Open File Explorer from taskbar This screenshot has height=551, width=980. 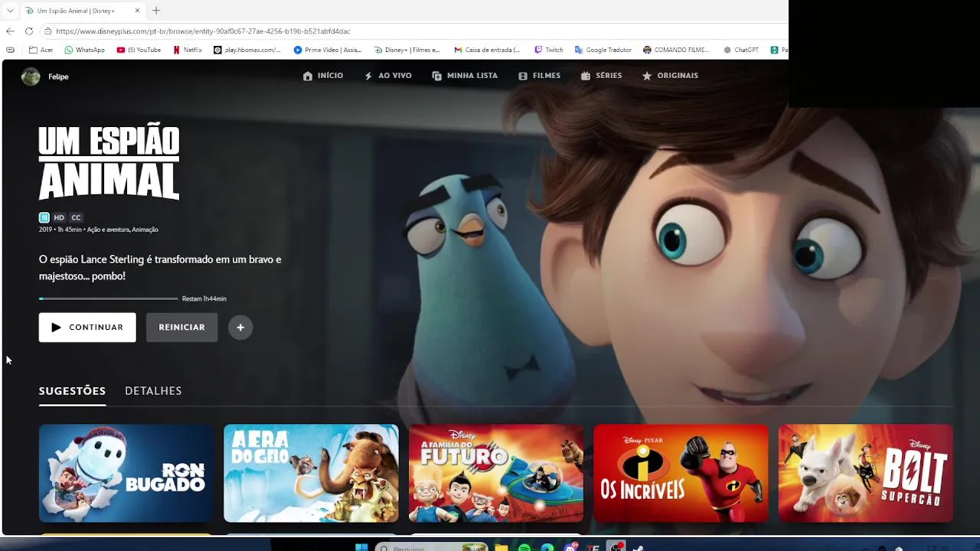[501, 548]
